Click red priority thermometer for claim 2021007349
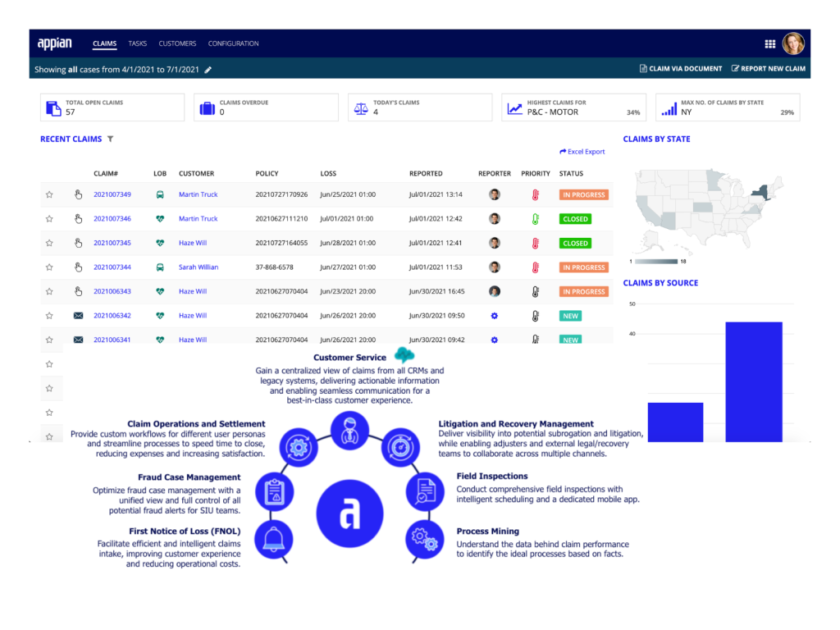Viewport: 840px width, 630px height. click(535, 195)
